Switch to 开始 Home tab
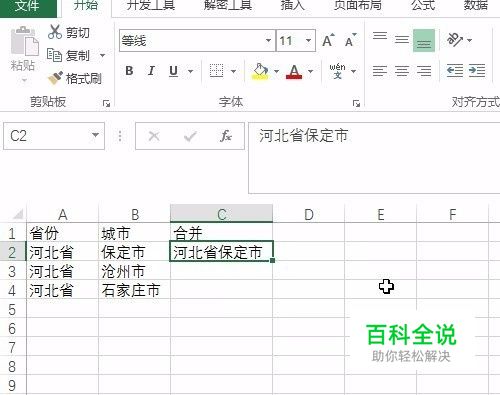The height and width of the screenshot is (395, 500). point(86,5)
